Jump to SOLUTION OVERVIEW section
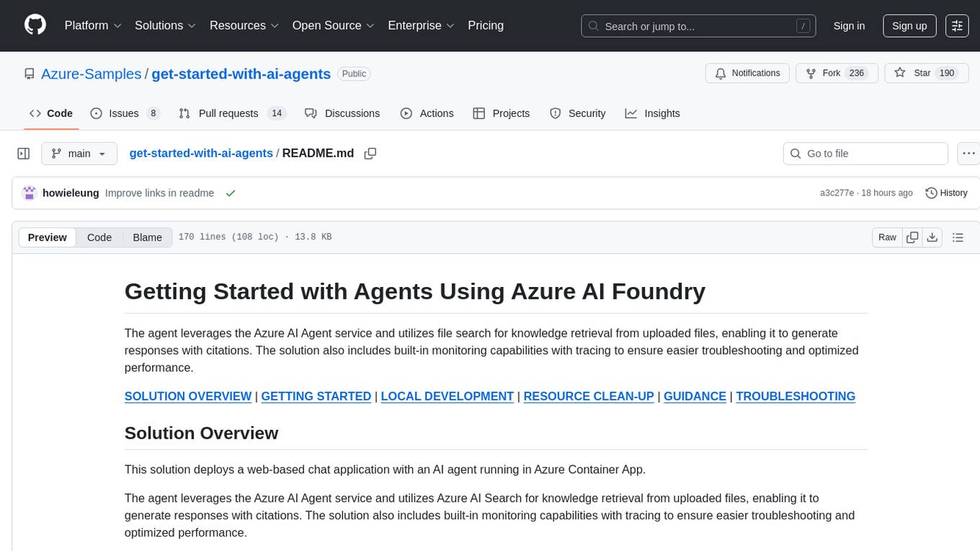This screenshot has height=551, width=980. pyautogui.click(x=188, y=396)
